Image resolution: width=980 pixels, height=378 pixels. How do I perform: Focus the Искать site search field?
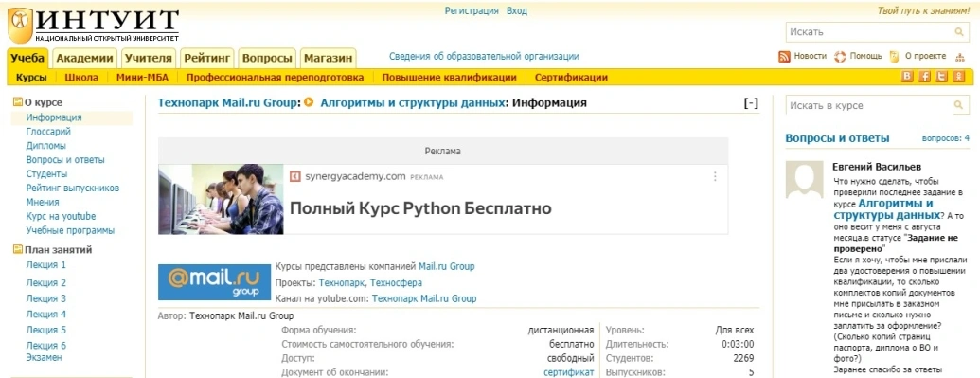[x=869, y=32]
